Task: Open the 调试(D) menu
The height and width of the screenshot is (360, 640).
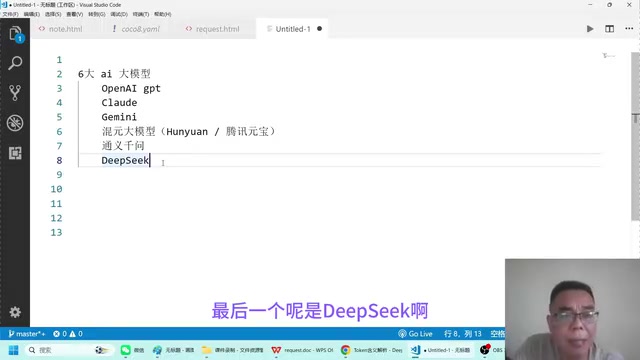Action: (x=119, y=14)
